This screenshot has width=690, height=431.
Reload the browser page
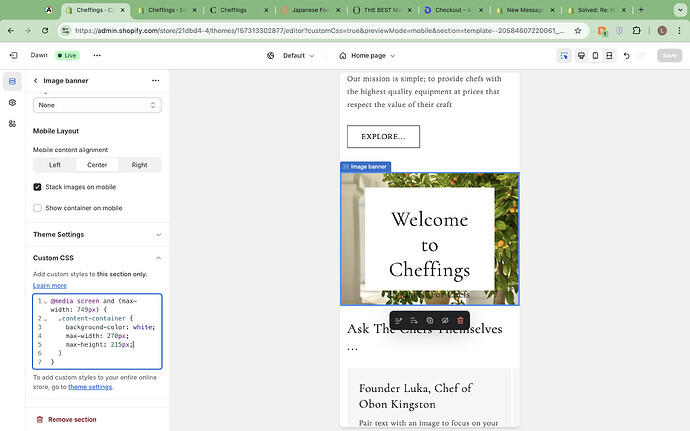click(45, 30)
